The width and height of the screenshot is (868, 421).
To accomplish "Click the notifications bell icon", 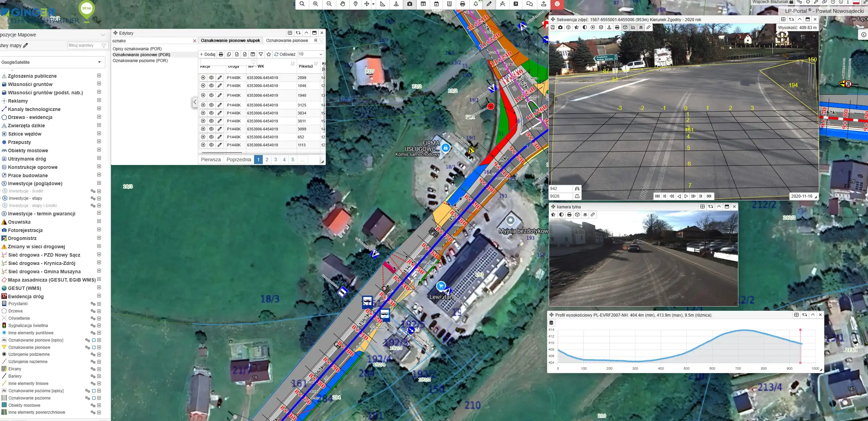I will pyautogui.click(x=476, y=4).
